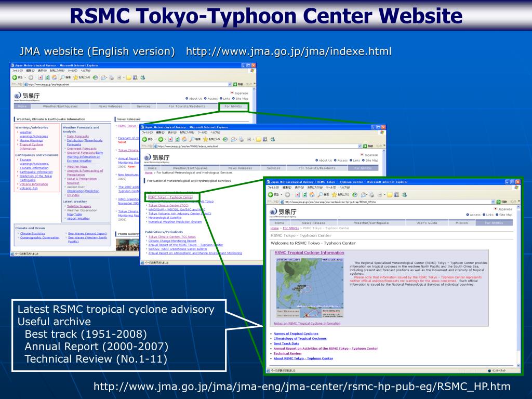Open RSMC Tropical Cyclone Information heading link
This screenshot has width=532, height=399.
[310, 252]
